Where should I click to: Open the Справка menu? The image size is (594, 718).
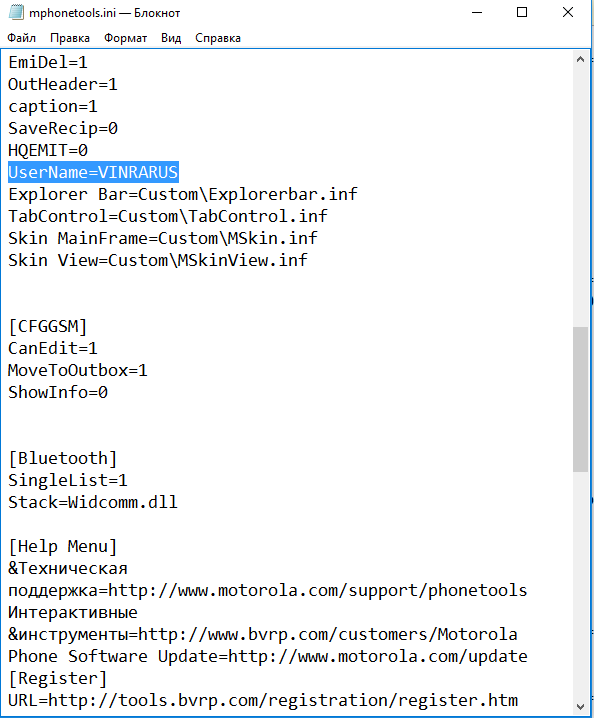click(218, 38)
